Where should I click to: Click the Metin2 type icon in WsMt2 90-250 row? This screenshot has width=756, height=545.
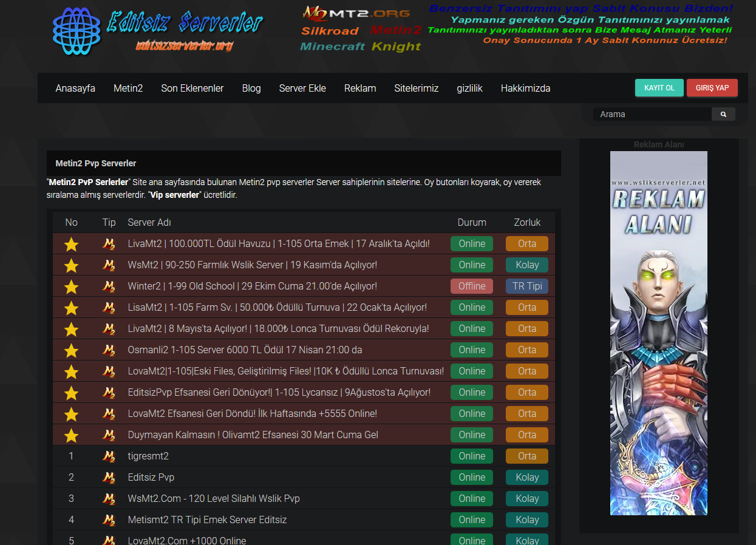click(x=109, y=265)
